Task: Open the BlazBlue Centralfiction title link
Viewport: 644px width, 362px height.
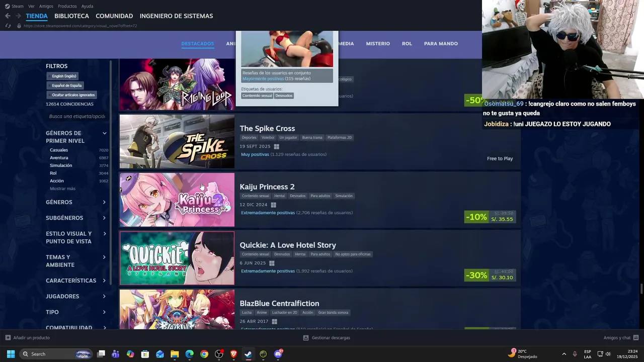Action: coord(279,304)
